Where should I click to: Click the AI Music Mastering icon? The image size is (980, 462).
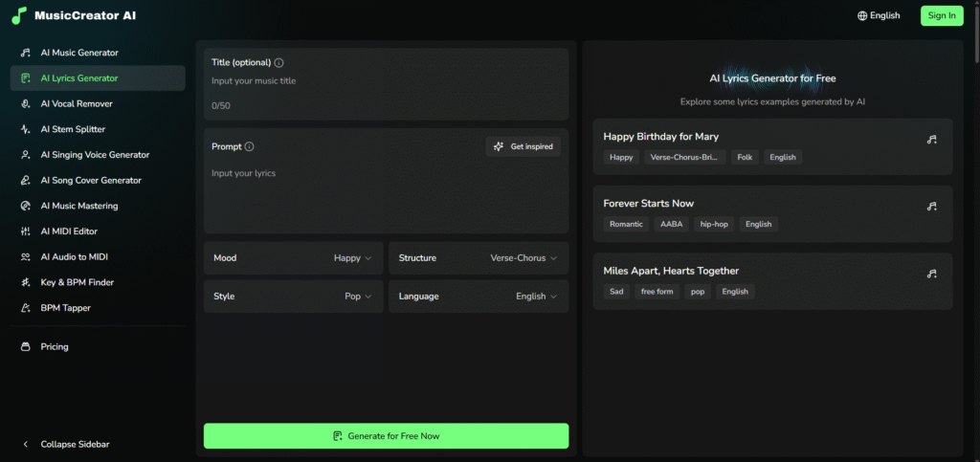coord(26,206)
